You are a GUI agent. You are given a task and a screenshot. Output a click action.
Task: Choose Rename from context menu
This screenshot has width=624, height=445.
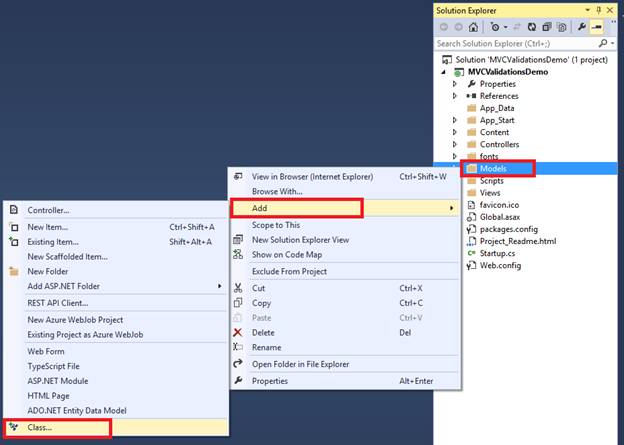345,347
